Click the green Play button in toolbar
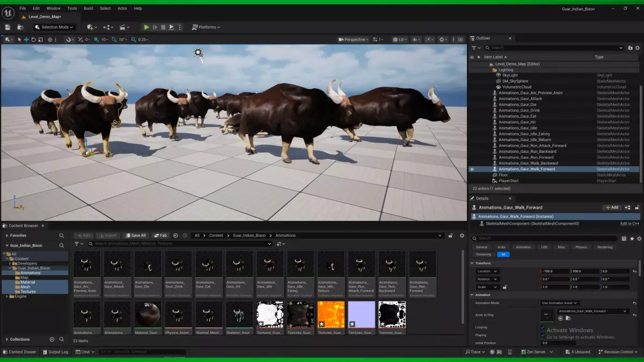The width and height of the screenshot is (644, 362). 146,27
